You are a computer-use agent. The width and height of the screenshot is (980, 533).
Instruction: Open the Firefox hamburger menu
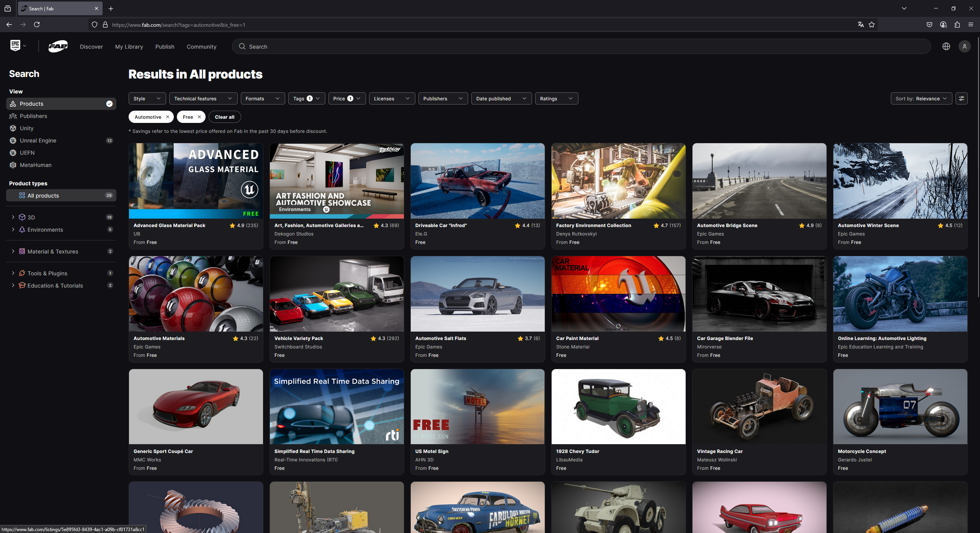pos(971,25)
